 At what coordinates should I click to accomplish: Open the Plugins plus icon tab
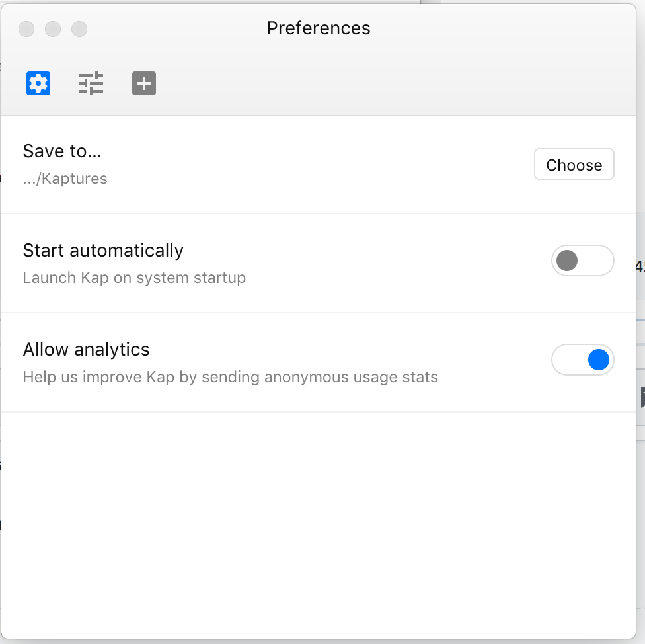coord(144,83)
